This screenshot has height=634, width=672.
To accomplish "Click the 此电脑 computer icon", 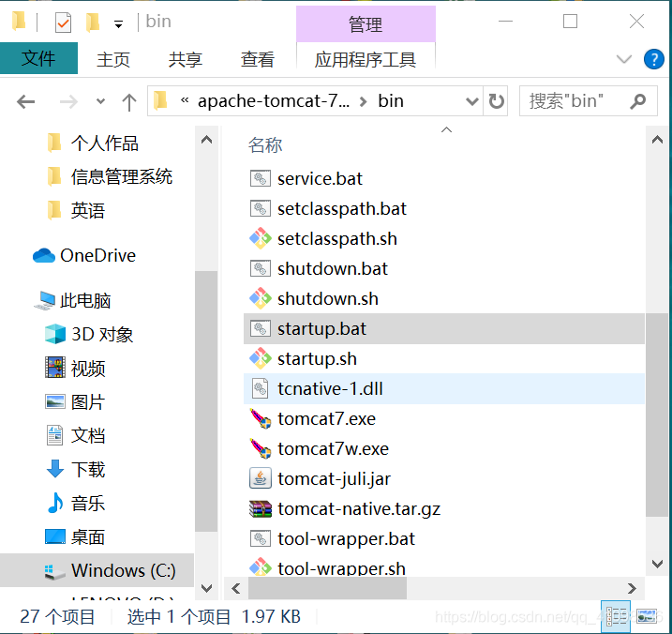I will tap(45, 300).
